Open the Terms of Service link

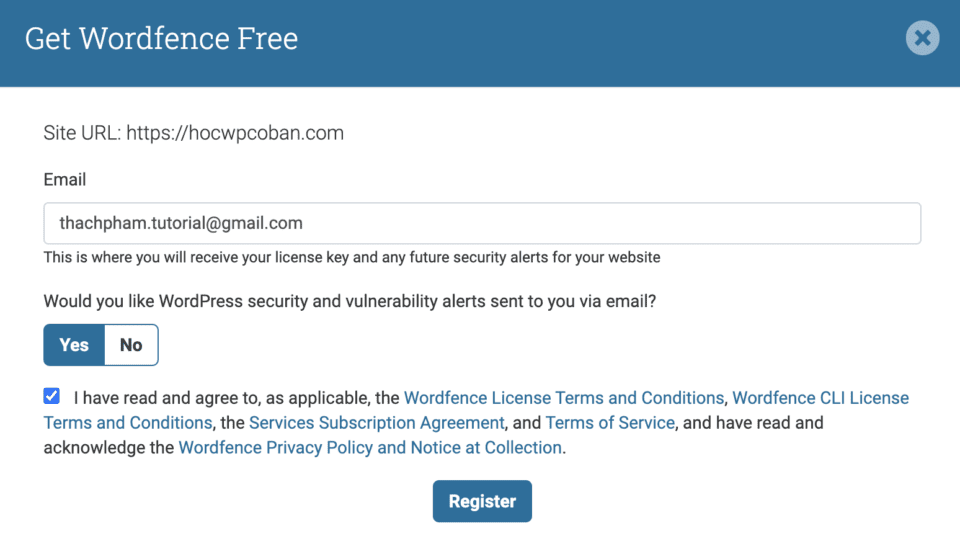coord(609,423)
